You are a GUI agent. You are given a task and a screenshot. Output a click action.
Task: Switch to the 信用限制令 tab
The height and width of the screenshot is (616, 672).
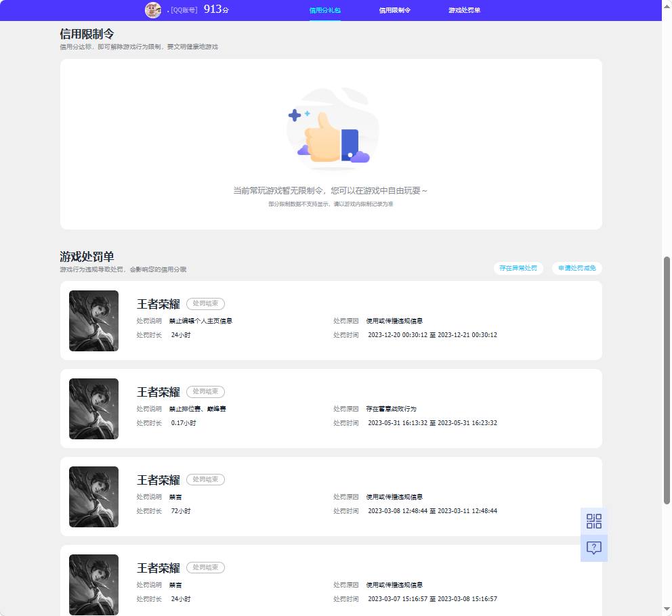pyautogui.click(x=395, y=10)
